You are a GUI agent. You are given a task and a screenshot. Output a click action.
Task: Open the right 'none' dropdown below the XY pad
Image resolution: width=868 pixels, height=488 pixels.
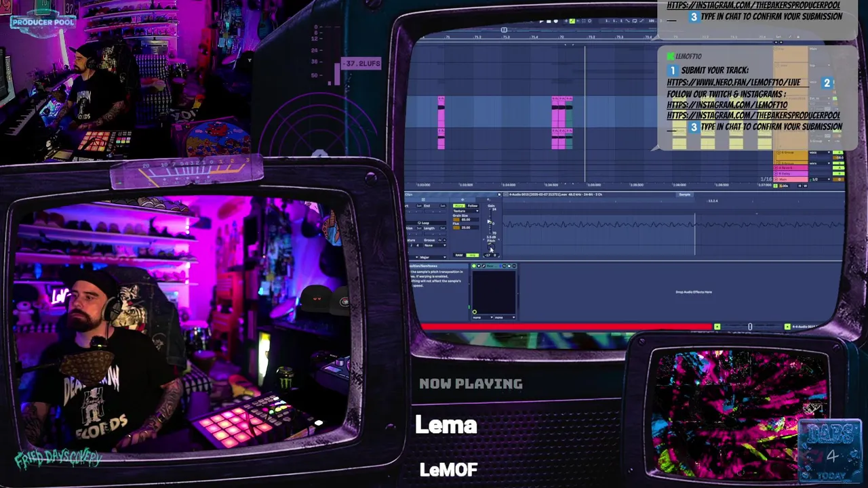click(505, 317)
